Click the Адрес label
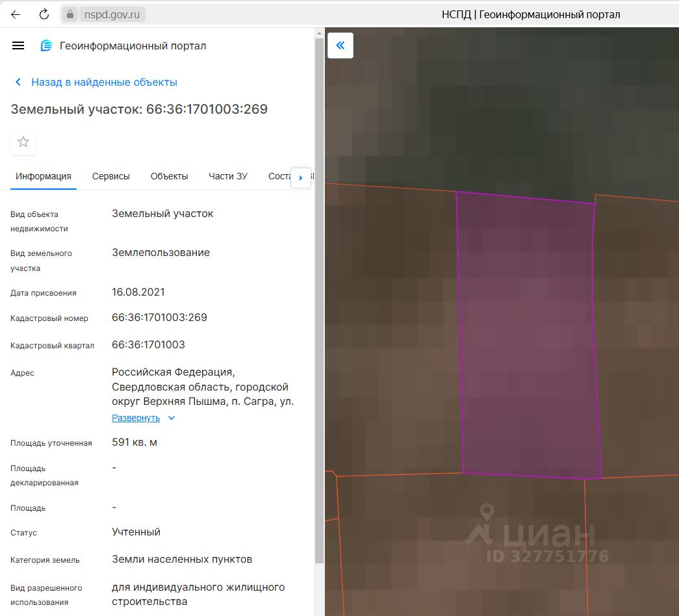679x616 pixels. (x=22, y=373)
